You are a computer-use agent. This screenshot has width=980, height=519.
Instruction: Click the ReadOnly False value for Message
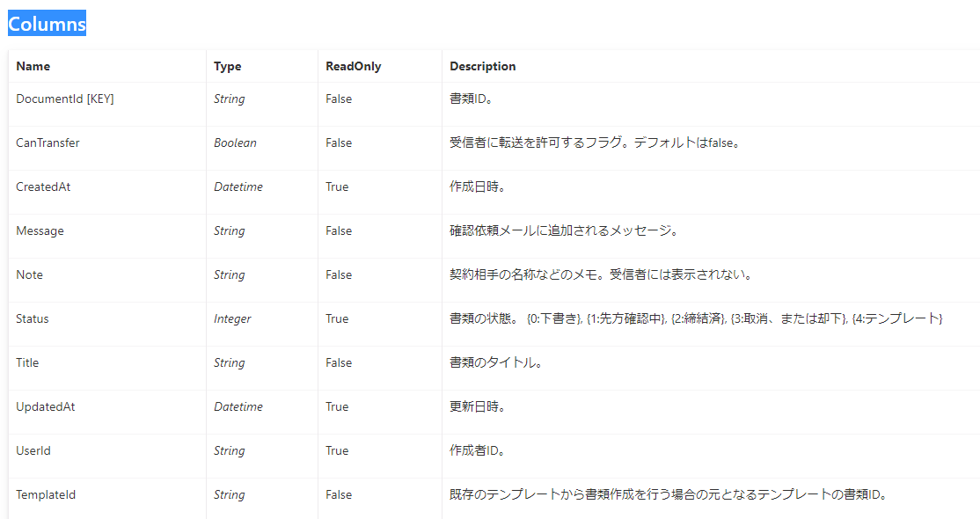(x=339, y=230)
